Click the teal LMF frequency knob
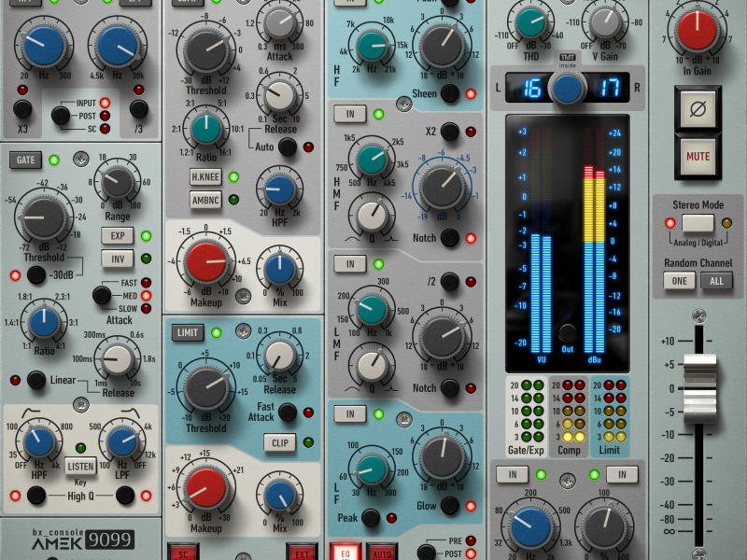Viewport: 747px width, 560px height. click(x=371, y=310)
